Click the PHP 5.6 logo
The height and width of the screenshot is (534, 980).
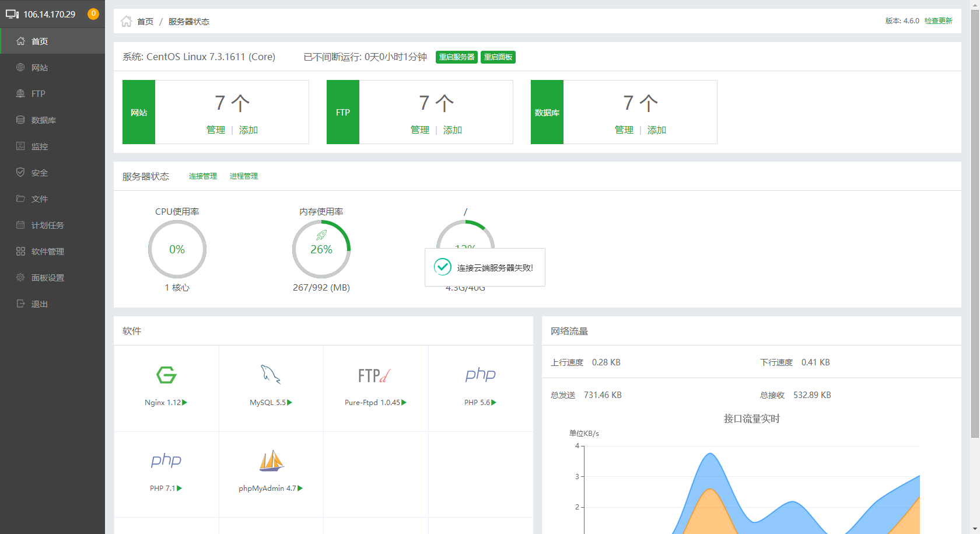click(x=481, y=375)
